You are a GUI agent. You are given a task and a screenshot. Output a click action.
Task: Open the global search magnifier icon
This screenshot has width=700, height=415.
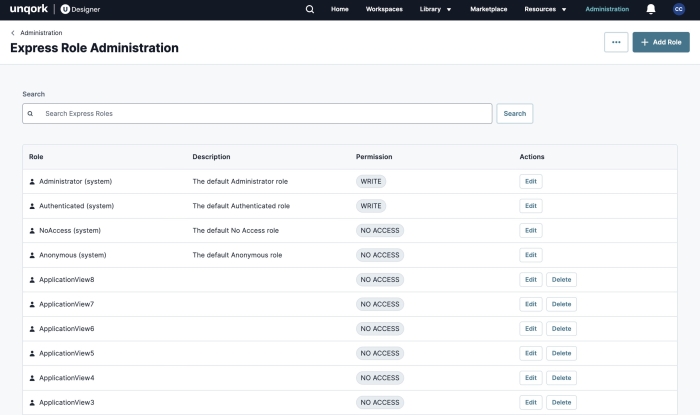[309, 9]
